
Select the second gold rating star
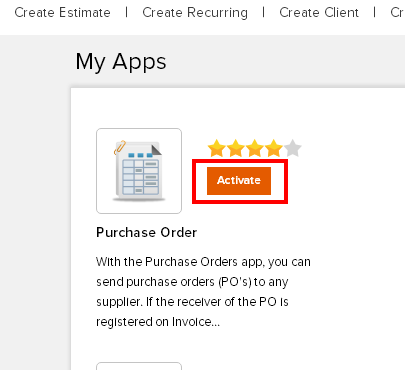pos(236,148)
